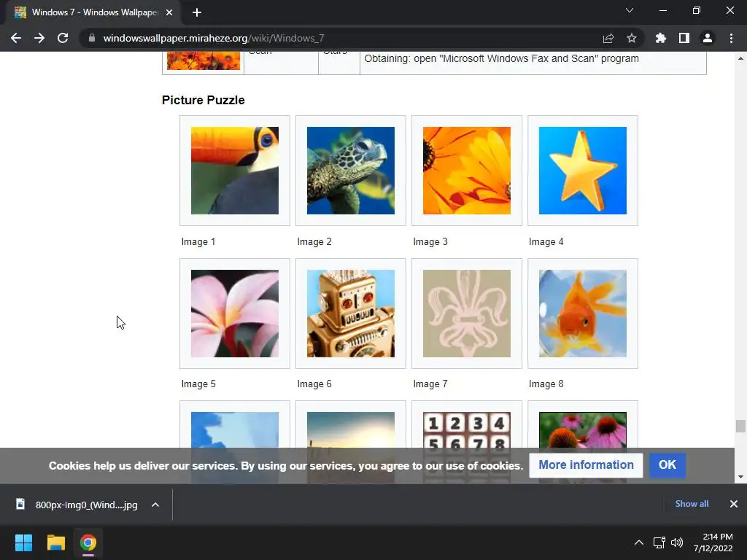Open the toucan Image 1 thumbnail
747x560 pixels.
coord(235,171)
